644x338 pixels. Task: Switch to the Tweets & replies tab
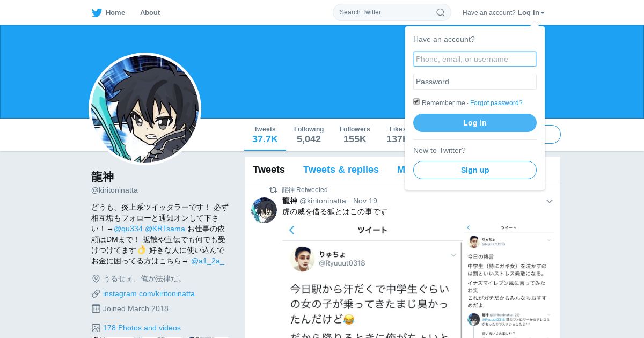(341, 170)
